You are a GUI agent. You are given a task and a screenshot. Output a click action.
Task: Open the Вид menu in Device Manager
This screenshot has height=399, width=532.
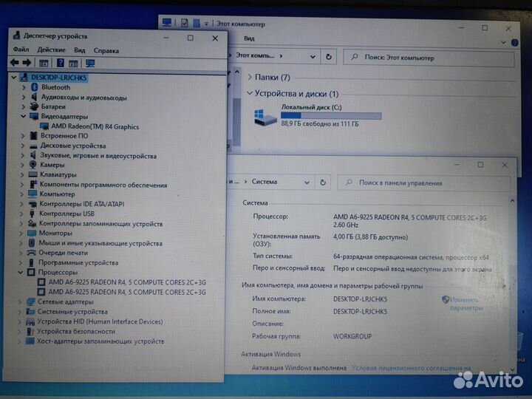coord(79,50)
